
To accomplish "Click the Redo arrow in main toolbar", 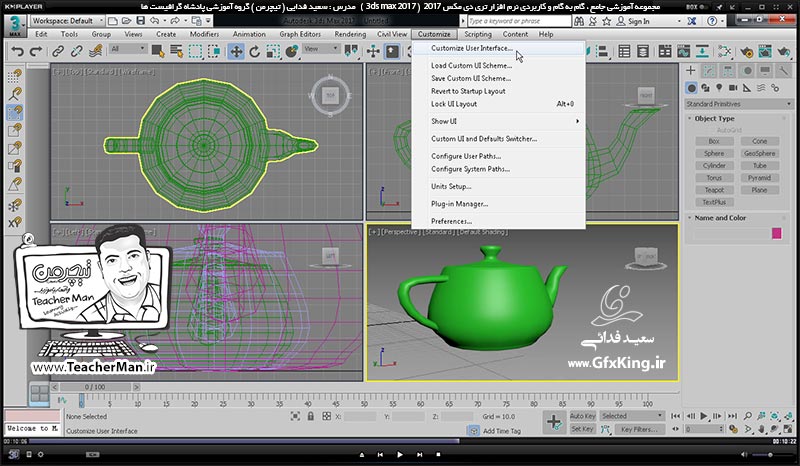I will [x=36, y=51].
